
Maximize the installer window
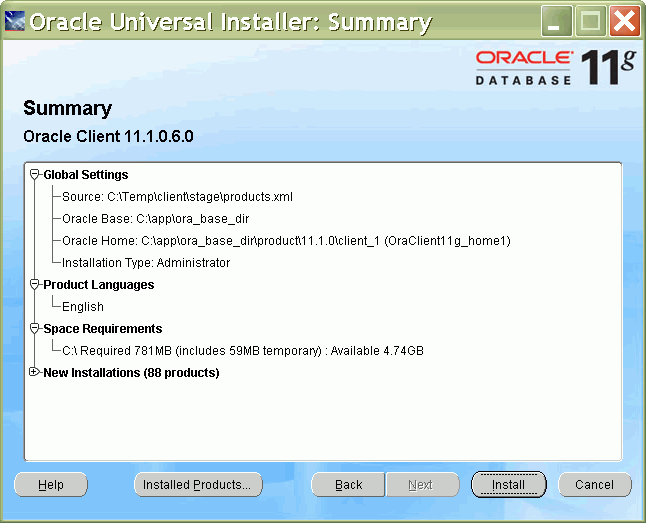(590, 21)
